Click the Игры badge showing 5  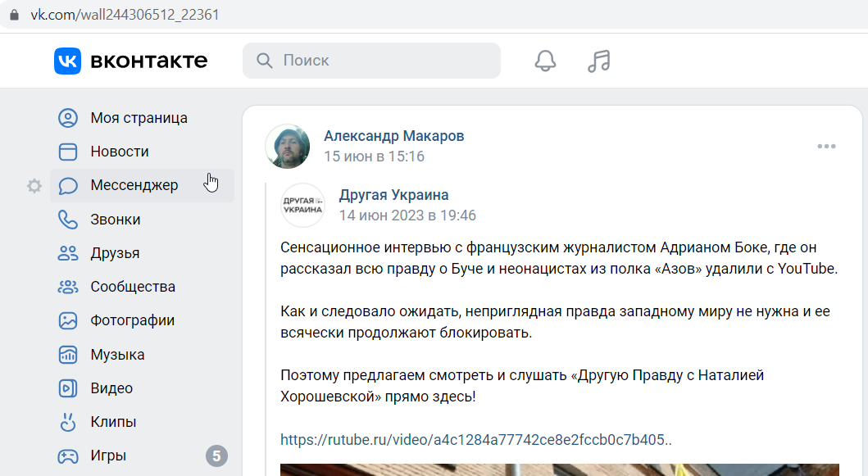coord(216,456)
